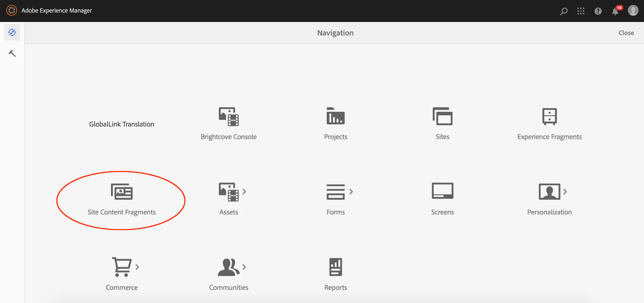Image resolution: width=644 pixels, height=303 pixels.
Task: Click the Commerce label
Action: [122, 287]
